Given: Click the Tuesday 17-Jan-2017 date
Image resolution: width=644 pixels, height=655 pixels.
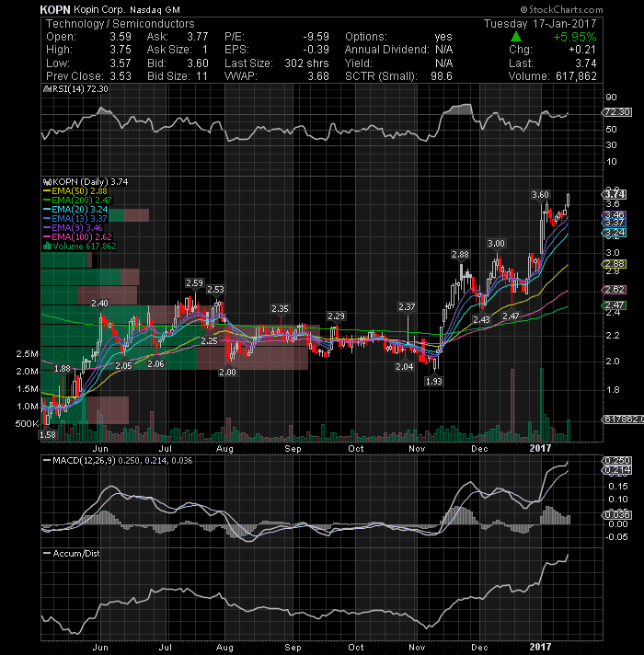Looking at the screenshot, I should coord(540,24).
